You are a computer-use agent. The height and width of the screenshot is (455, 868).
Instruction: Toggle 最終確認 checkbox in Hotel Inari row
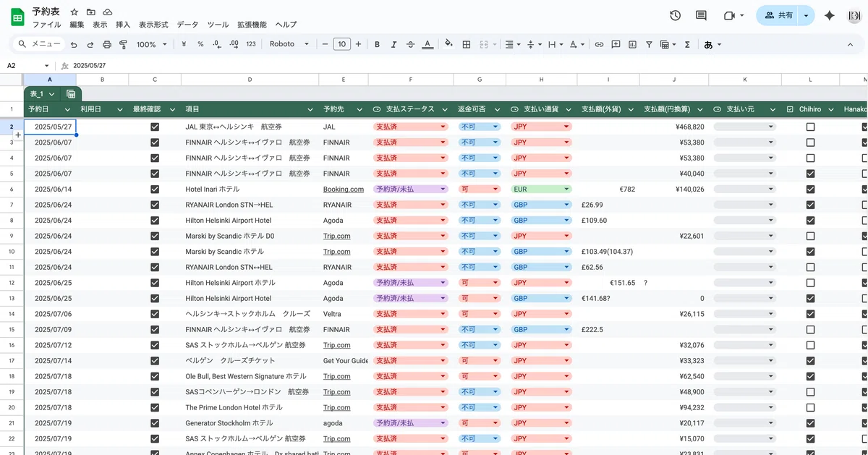coord(155,189)
